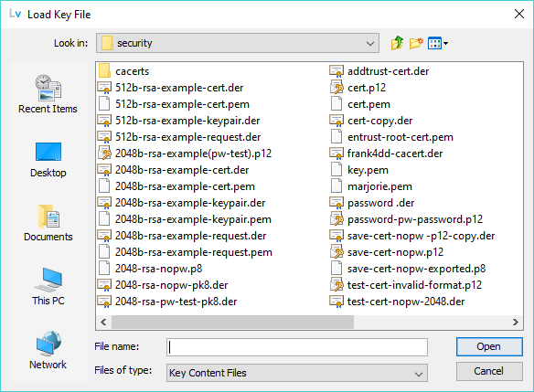
Task: Select save-cert-nopw.p12 icon
Action: click(x=336, y=252)
